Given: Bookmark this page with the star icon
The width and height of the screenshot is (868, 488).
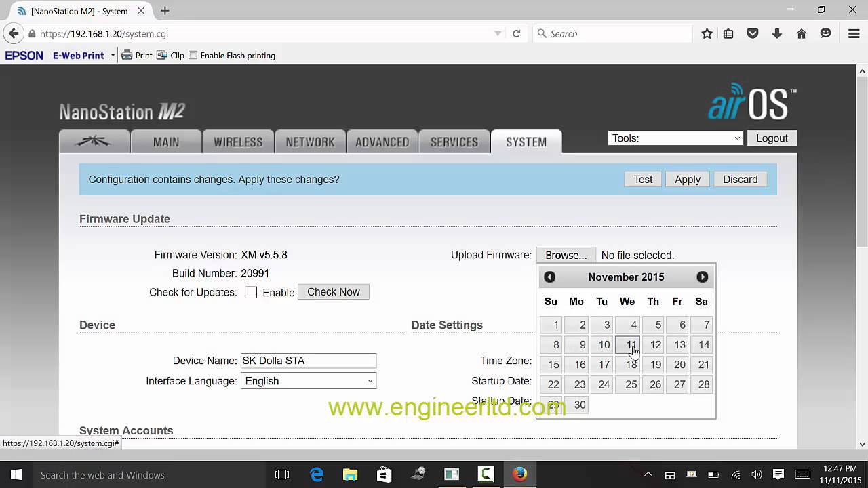Looking at the screenshot, I should click(707, 33).
